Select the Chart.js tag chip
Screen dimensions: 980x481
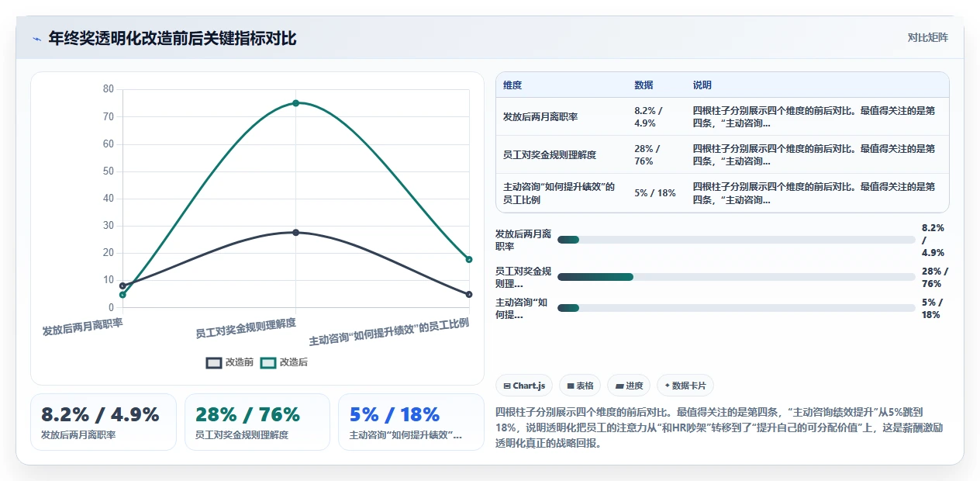coord(523,386)
